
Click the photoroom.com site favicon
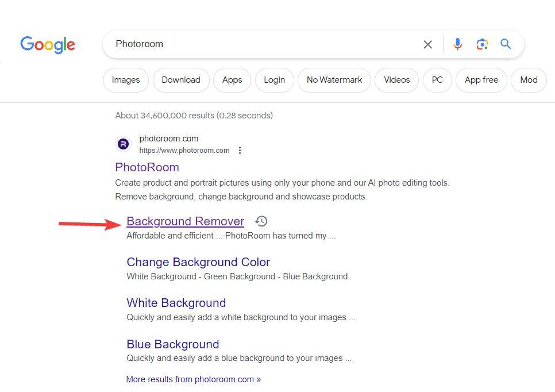123,144
